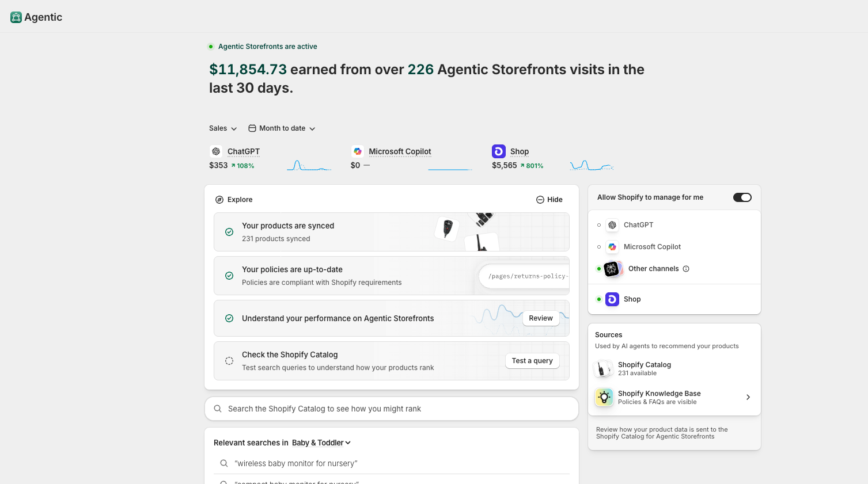Select the ChatGPT channel row
Image resolution: width=868 pixels, height=484 pixels.
tap(674, 225)
